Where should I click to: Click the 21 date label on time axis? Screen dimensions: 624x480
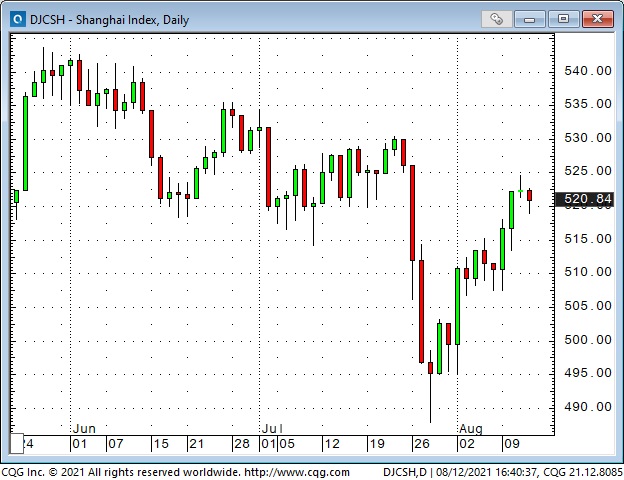pos(197,444)
